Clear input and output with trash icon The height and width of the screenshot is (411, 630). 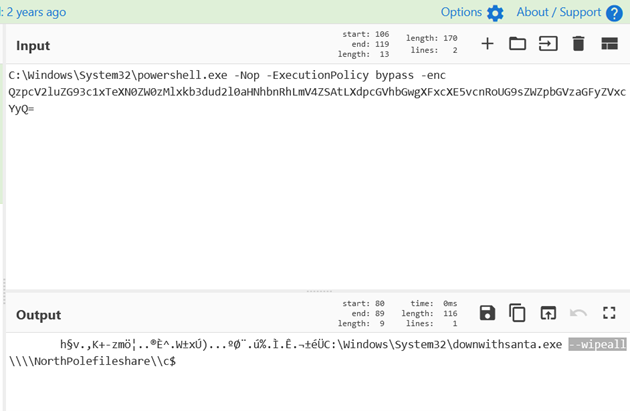pyautogui.click(x=578, y=44)
